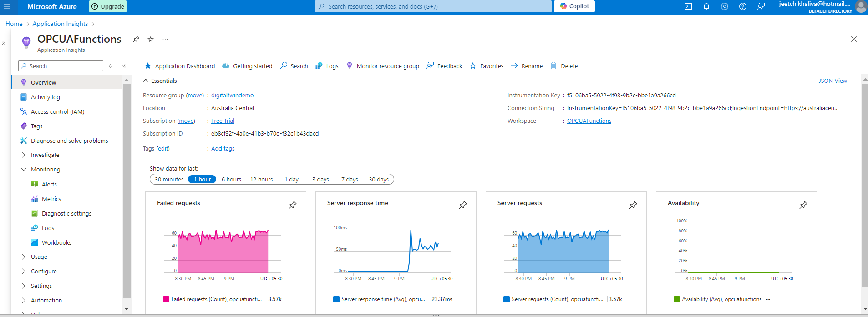Collapse the sidebar menu with double chevron
868x317 pixels.
click(124, 66)
